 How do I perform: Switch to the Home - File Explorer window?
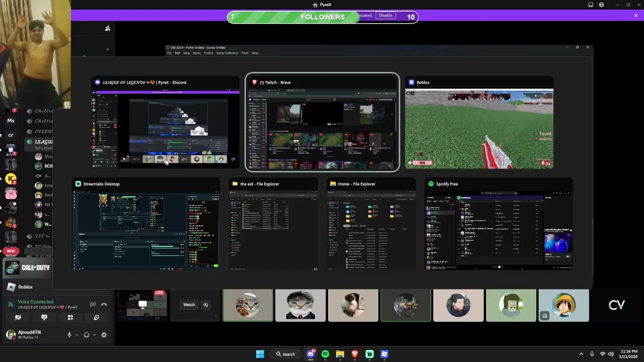tap(371, 224)
